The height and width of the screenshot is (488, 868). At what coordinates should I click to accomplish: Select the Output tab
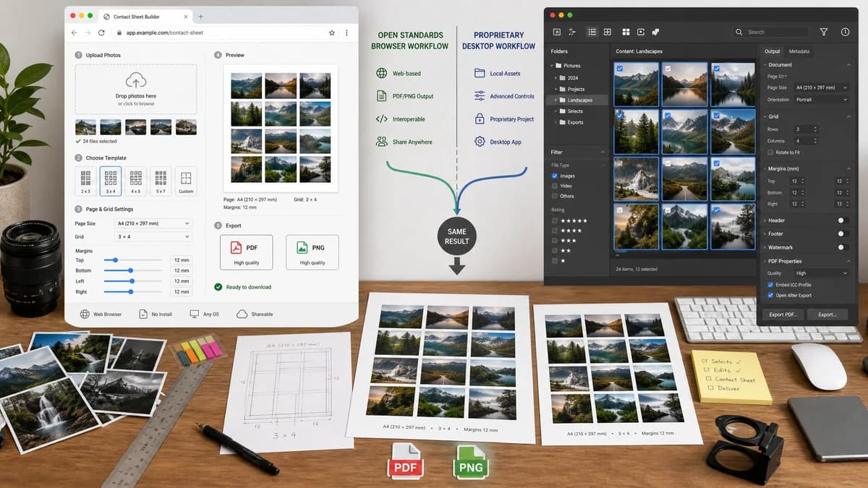tap(773, 51)
